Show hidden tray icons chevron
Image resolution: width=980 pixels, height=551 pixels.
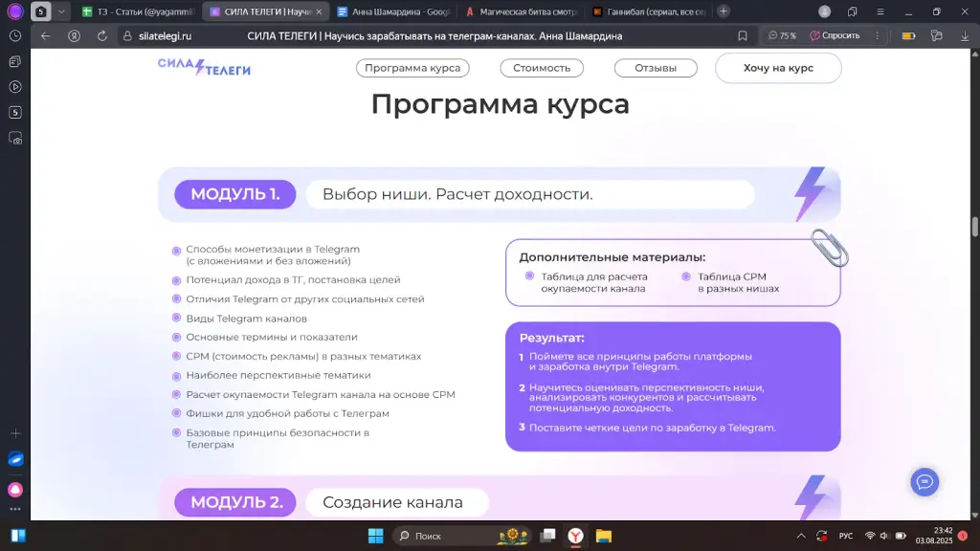coord(801,536)
